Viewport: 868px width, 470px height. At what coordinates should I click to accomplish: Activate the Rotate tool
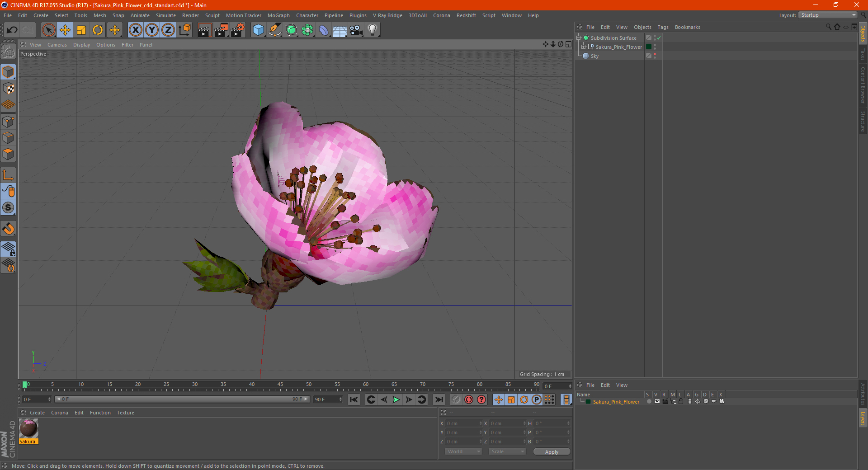tap(98, 30)
